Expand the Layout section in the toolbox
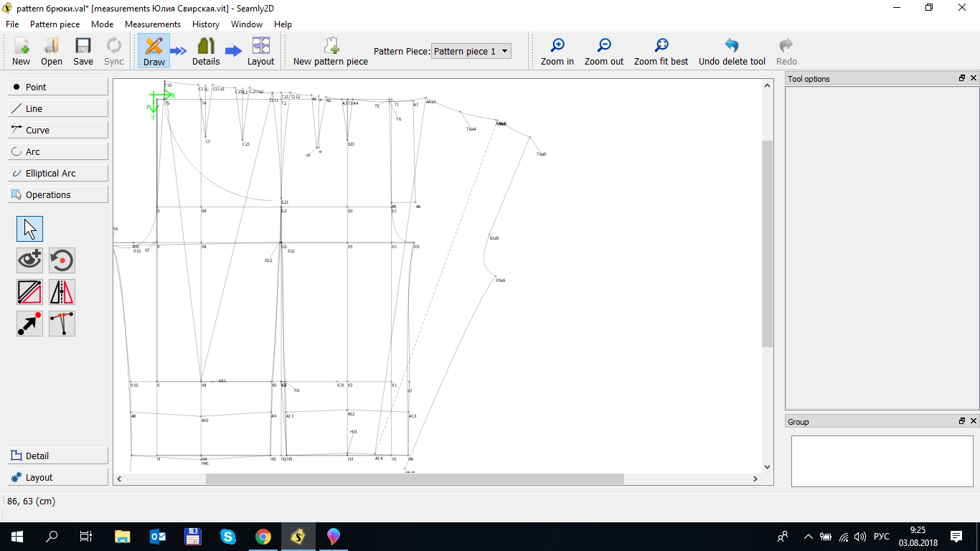 [58, 477]
